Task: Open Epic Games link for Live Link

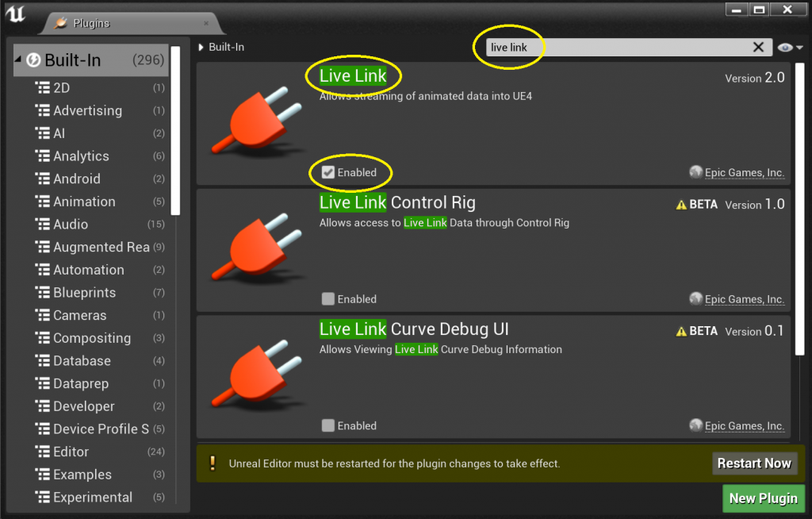Action: pyautogui.click(x=744, y=173)
